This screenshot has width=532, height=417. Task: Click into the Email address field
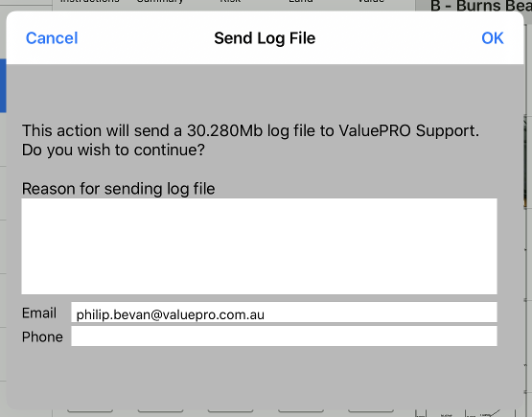point(284,313)
